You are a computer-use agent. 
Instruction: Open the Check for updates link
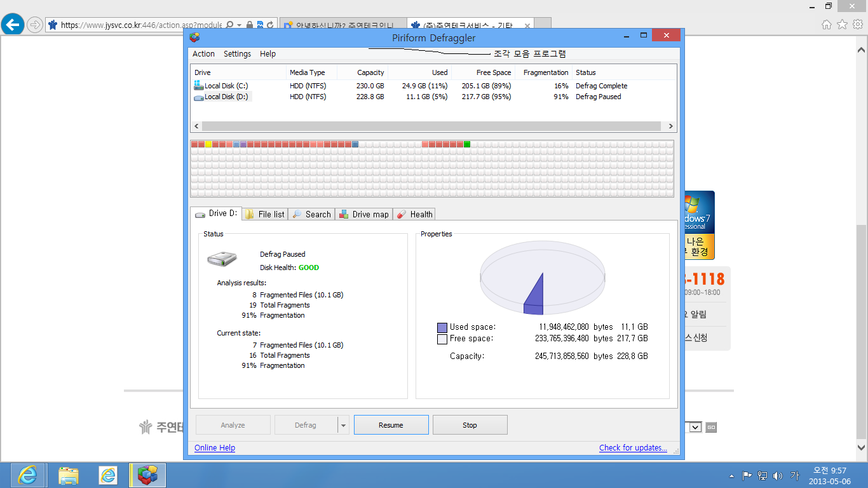pos(633,448)
